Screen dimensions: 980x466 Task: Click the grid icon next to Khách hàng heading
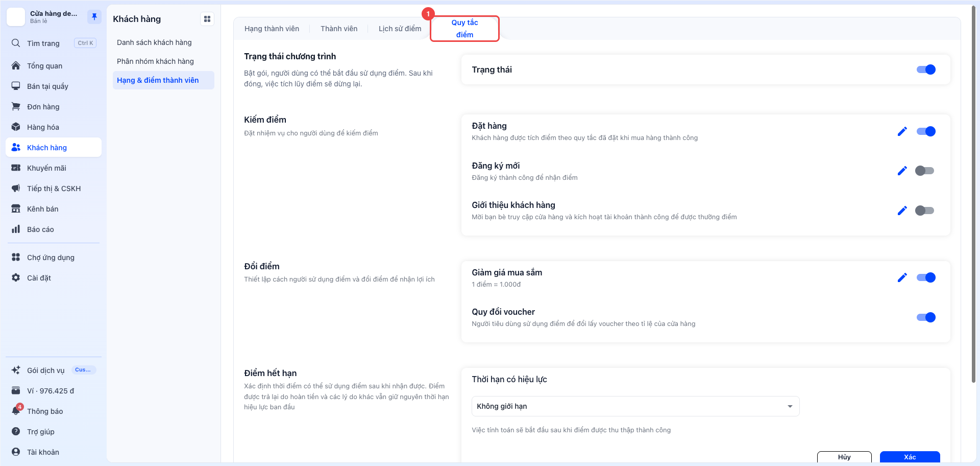pos(207,19)
